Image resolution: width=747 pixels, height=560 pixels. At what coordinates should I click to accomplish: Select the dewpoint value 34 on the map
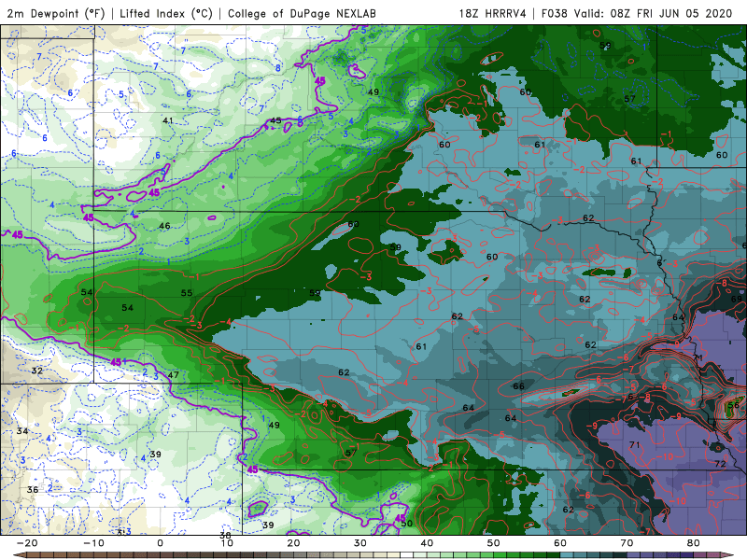(x=21, y=431)
